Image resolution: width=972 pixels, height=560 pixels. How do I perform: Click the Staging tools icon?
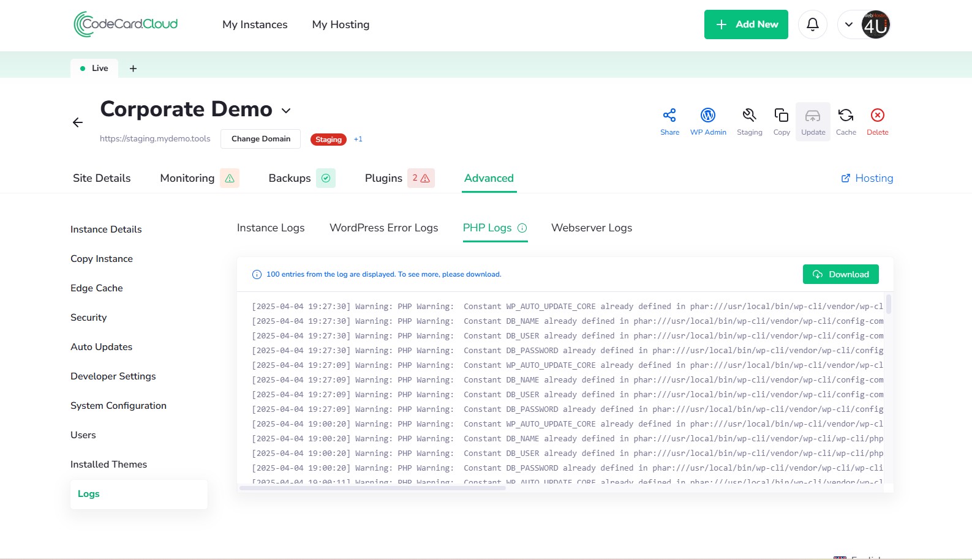(x=749, y=116)
